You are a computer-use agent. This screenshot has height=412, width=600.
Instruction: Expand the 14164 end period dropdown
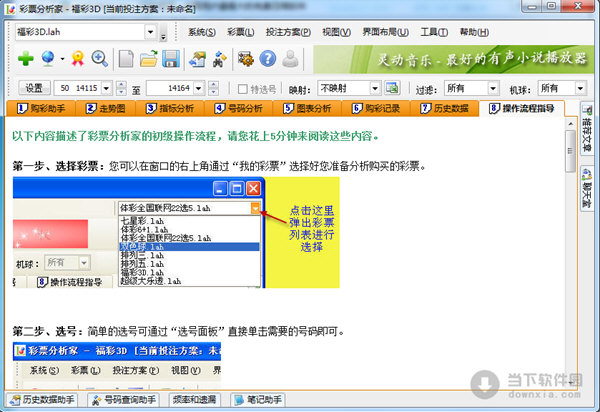pyautogui.click(x=199, y=88)
